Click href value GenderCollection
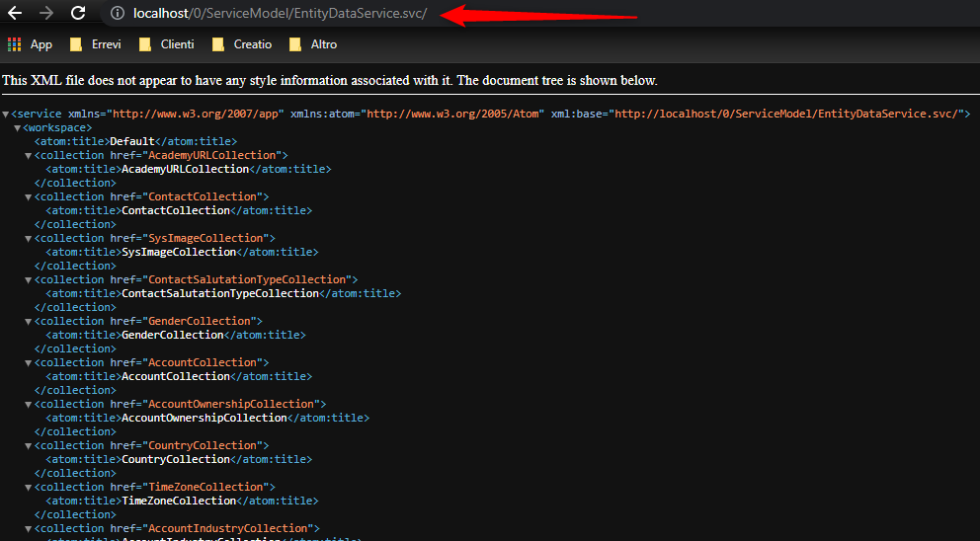 click(200, 321)
